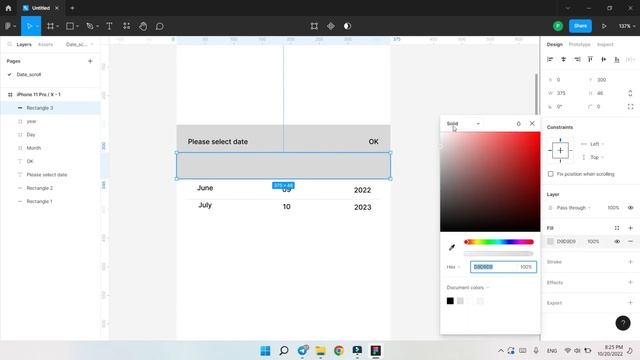Image resolution: width=640 pixels, height=360 pixels.
Task: Add an effect with plus button
Action: click(x=630, y=282)
